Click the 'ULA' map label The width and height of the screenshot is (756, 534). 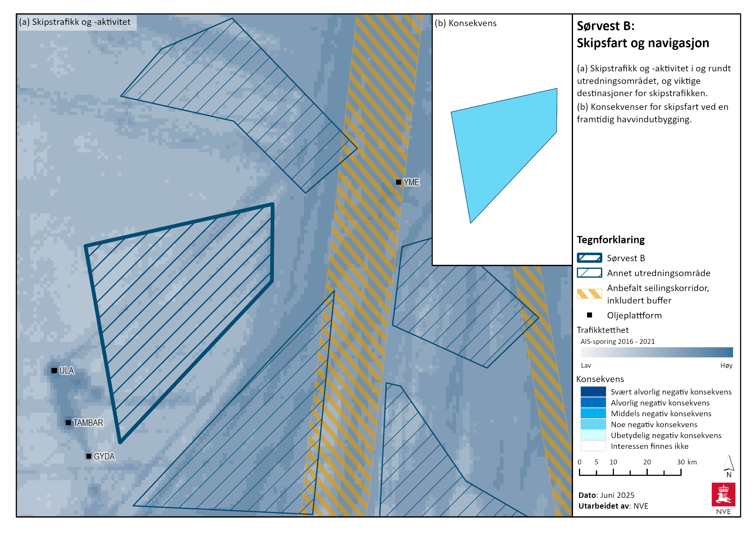66,371
